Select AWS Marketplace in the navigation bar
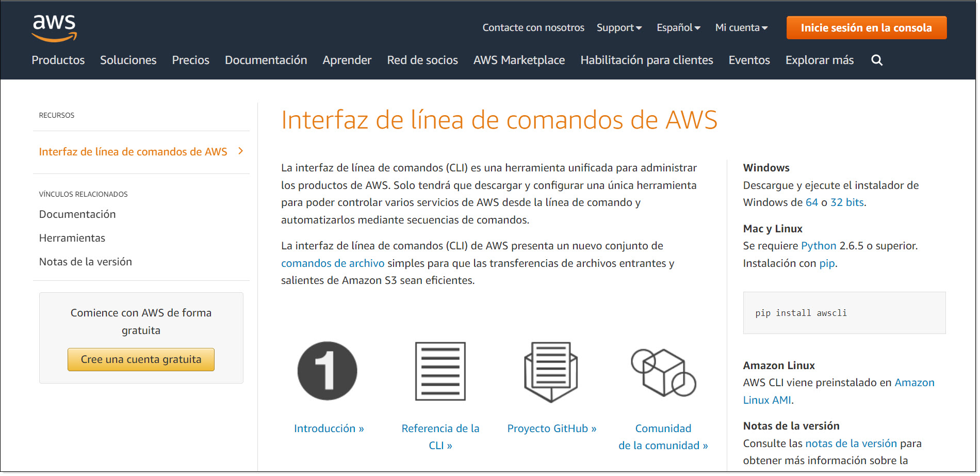This screenshot has width=980, height=476. pos(519,60)
